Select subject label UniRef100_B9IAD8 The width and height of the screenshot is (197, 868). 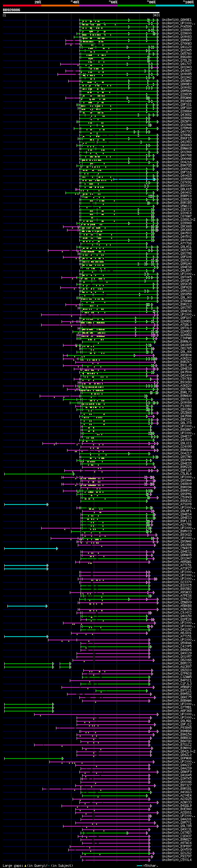click(x=176, y=101)
